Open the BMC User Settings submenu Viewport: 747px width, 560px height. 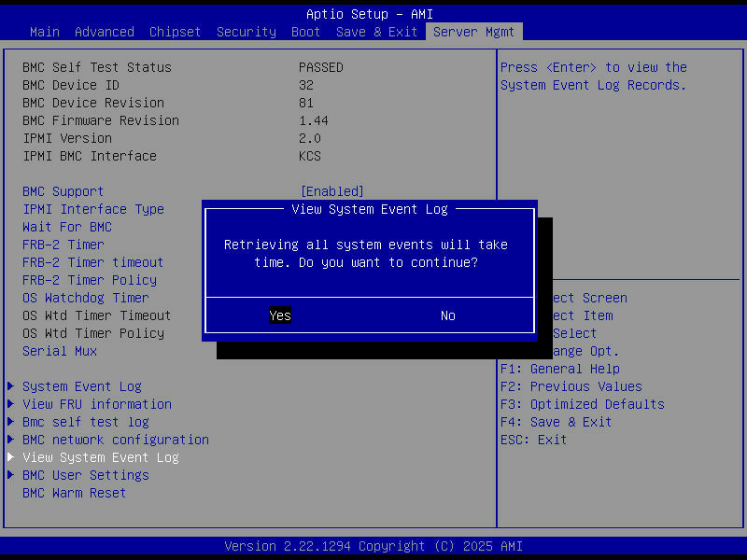[85, 474]
